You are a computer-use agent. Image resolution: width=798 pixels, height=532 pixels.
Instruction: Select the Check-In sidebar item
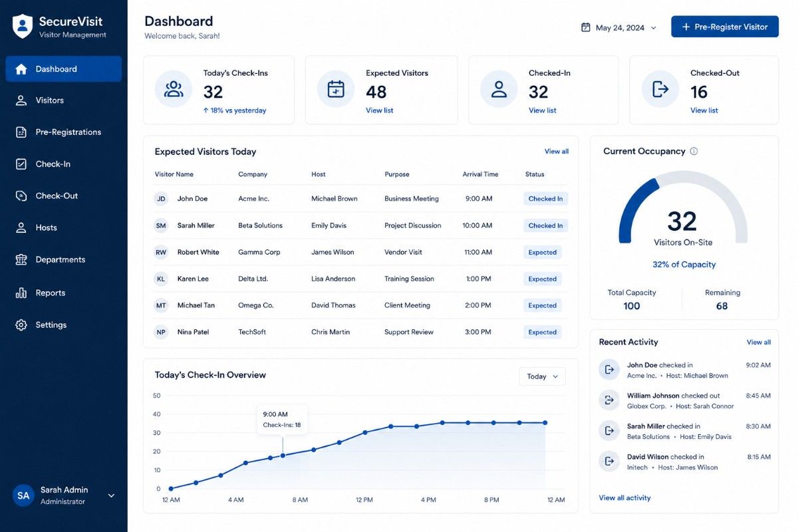(x=63, y=164)
